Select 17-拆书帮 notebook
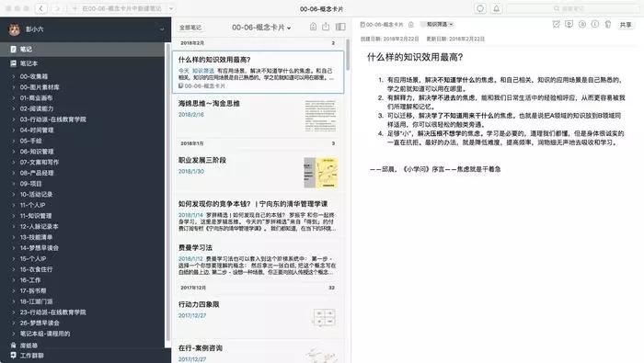Screen dimensions: 644x363 33,290
